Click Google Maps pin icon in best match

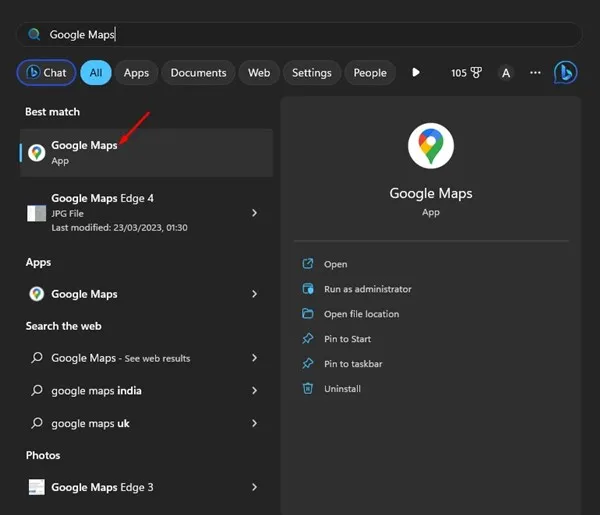pos(37,153)
